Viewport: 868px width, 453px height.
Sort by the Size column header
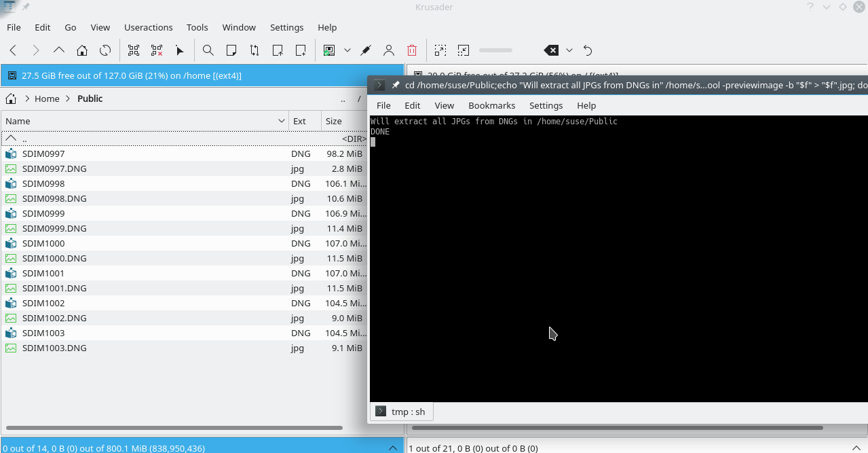click(344, 121)
